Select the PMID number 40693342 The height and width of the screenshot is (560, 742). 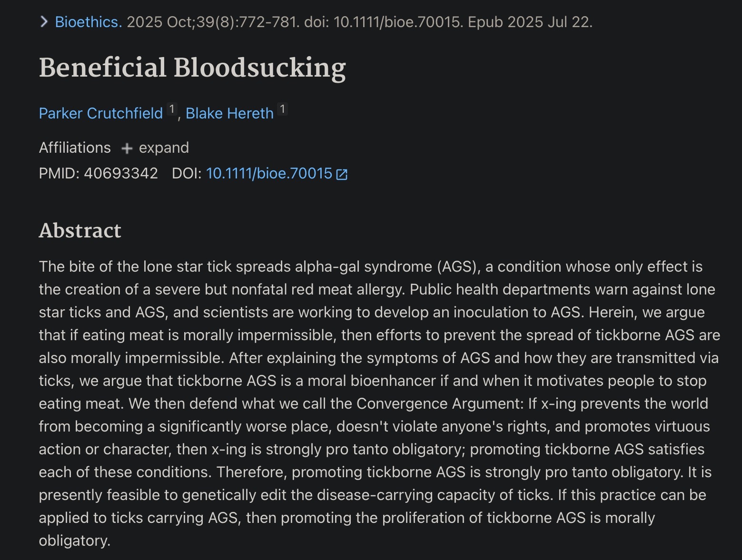tap(121, 173)
